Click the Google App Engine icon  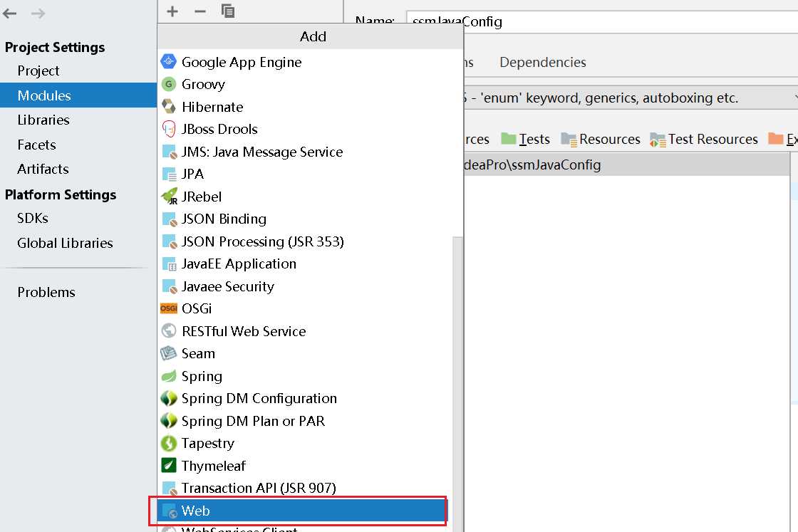click(168, 61)
